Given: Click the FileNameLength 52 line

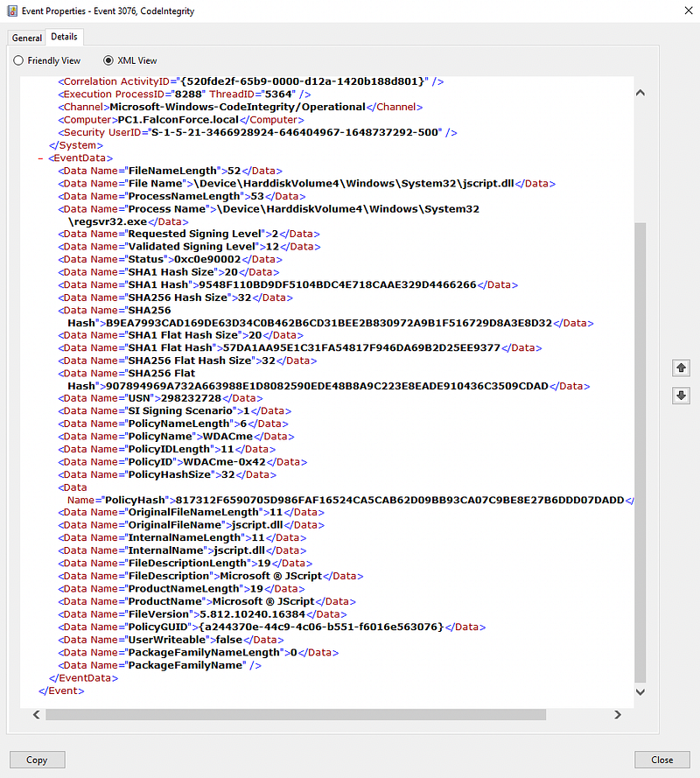Looking at the screenshot, I should tap(170, 171).
